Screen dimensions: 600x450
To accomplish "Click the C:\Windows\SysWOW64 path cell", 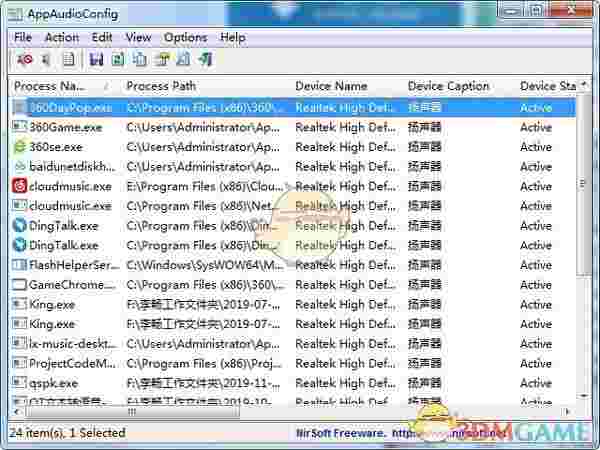I will point(205,265).
